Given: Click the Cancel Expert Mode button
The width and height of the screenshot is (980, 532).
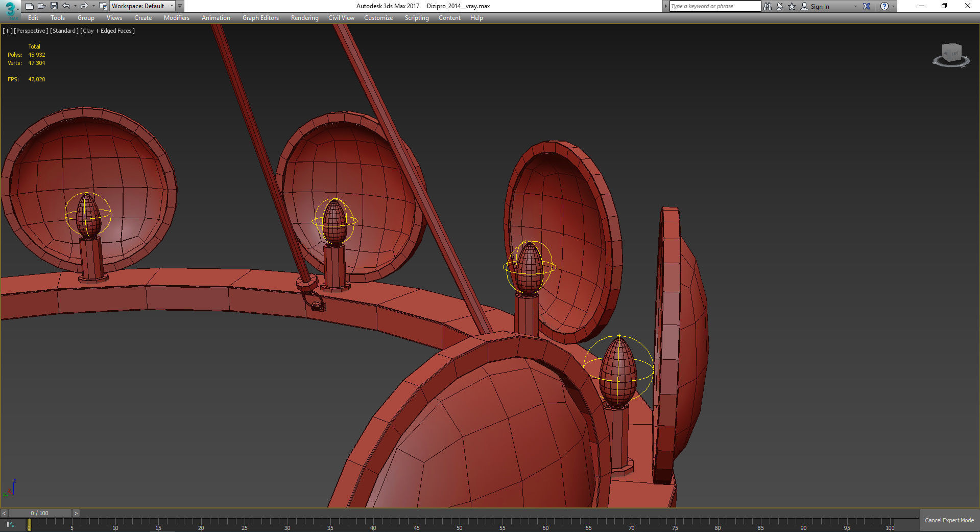Looking at the screenshot, I should (x=949, y=520).
